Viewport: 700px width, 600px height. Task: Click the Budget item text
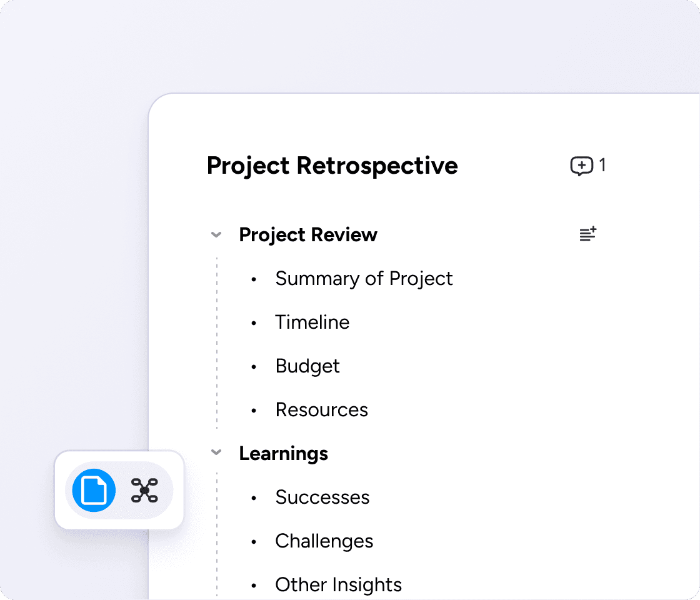click(x=307, y=366)
